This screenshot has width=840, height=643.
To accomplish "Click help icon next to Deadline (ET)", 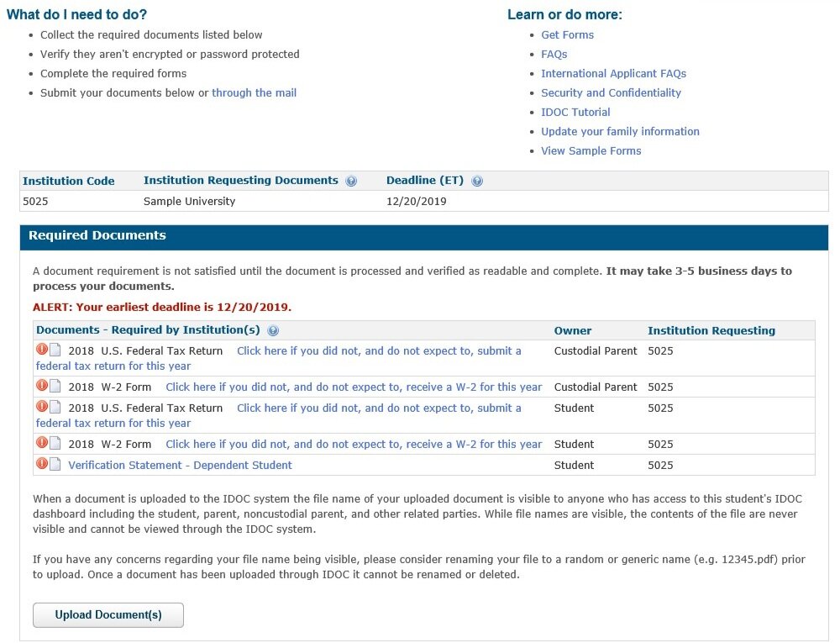I will tap(477, 181).
